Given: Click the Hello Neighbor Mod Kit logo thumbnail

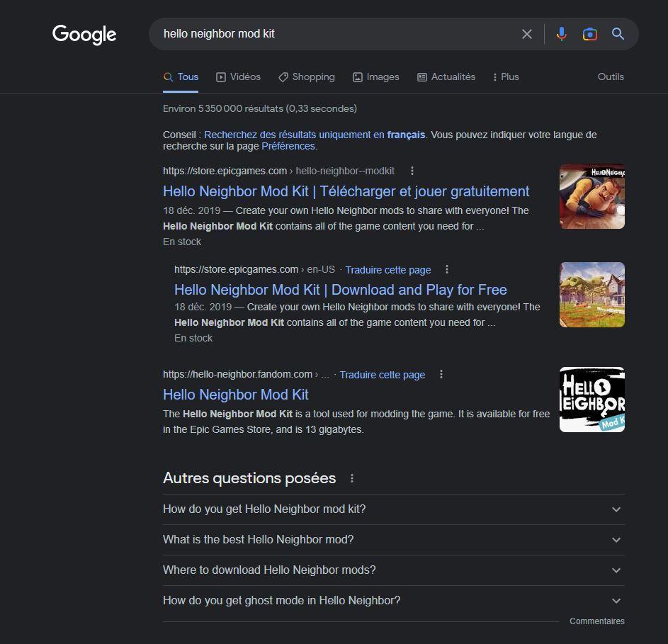Looking at the screenshot, I should click(x=591, y=400).
